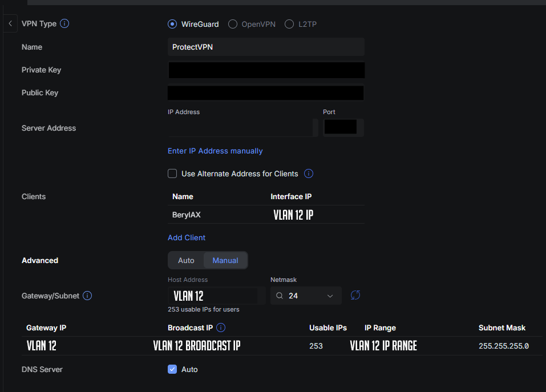Viewport: 546px width, 392px height.
Task: Uncheck the DNS Server Auto checkbox
Action: 172,369
